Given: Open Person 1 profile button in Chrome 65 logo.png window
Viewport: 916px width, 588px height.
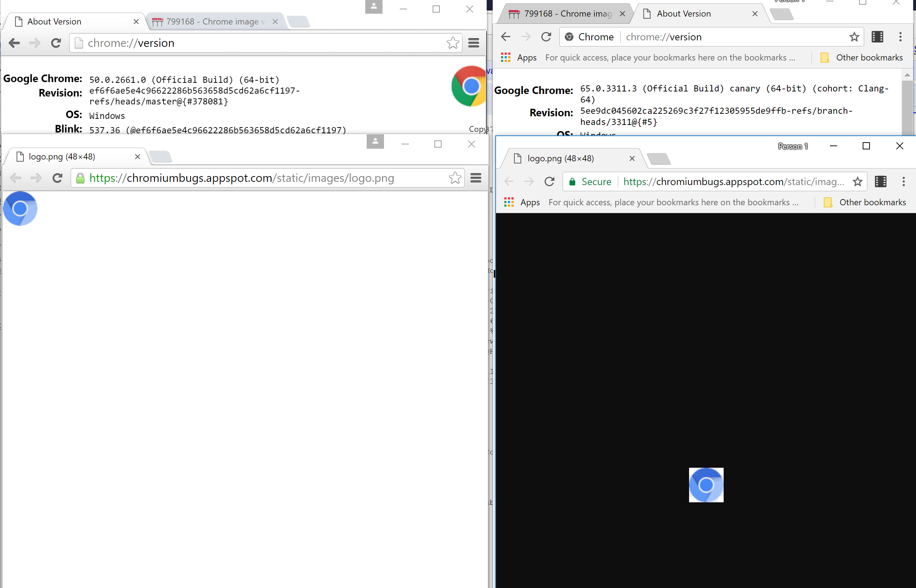Looking at the screenshot, I should tap(793, 146).
